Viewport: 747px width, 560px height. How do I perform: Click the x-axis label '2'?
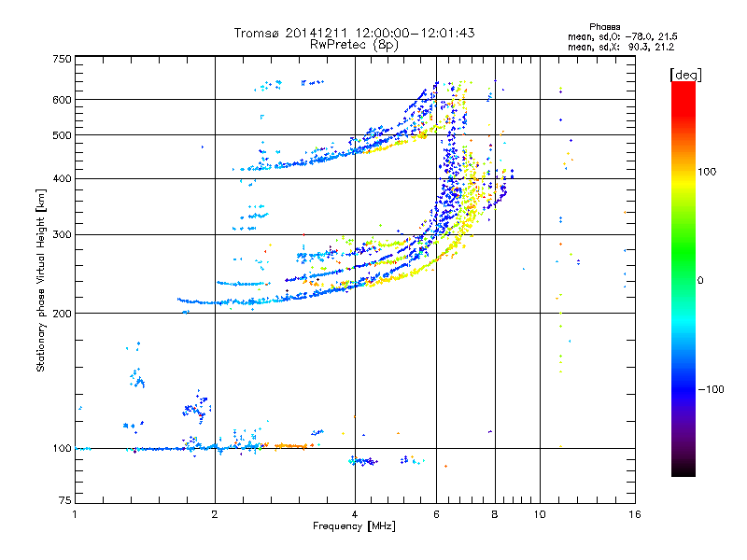(215, 514)
